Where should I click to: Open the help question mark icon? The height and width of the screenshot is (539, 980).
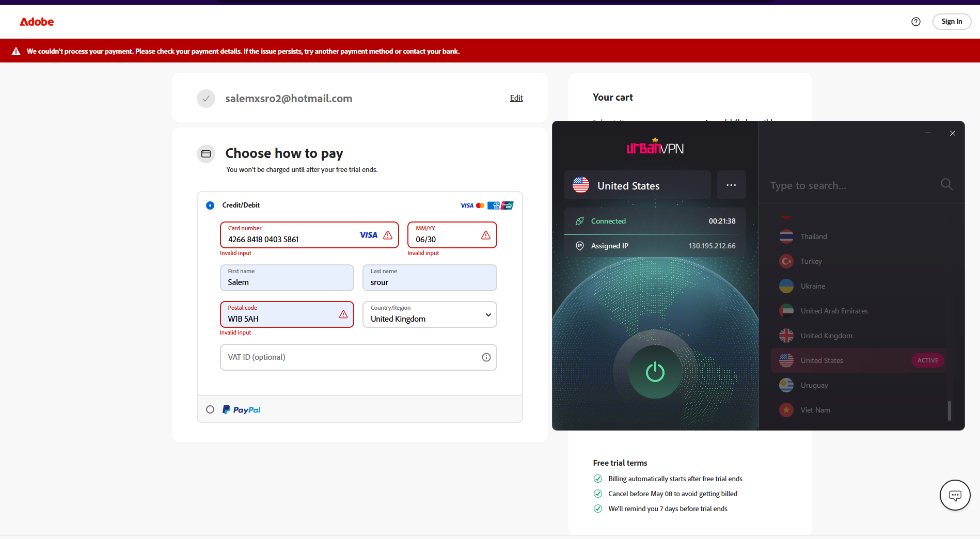[x=915, y=22]
